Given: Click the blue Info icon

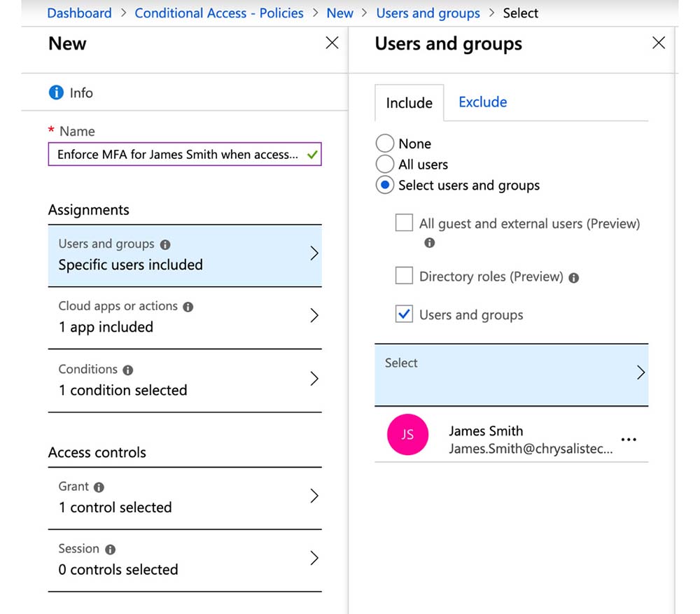Looking at the screenshot, I should [56, 92].
